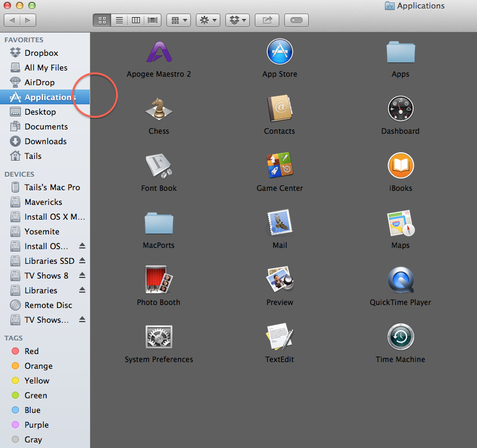477x448 pixels.
Task: Eject the Libraries SSD volume
Action: (82, 261)
